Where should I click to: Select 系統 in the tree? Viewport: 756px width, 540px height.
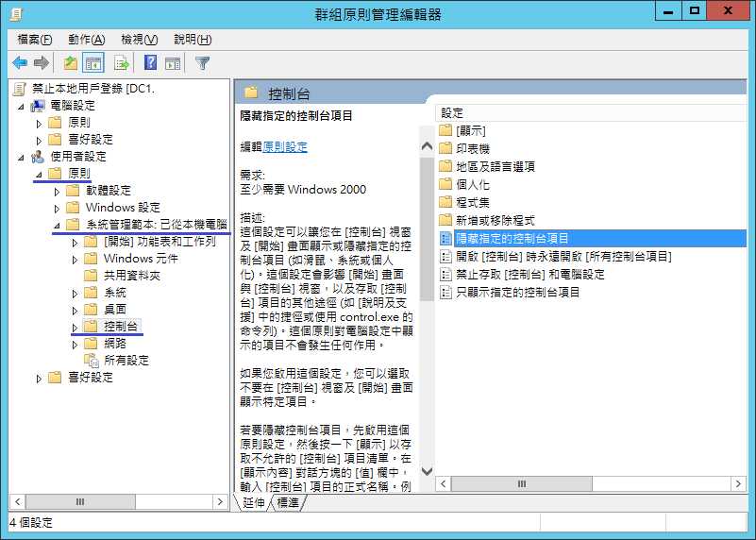coord(115,293)
